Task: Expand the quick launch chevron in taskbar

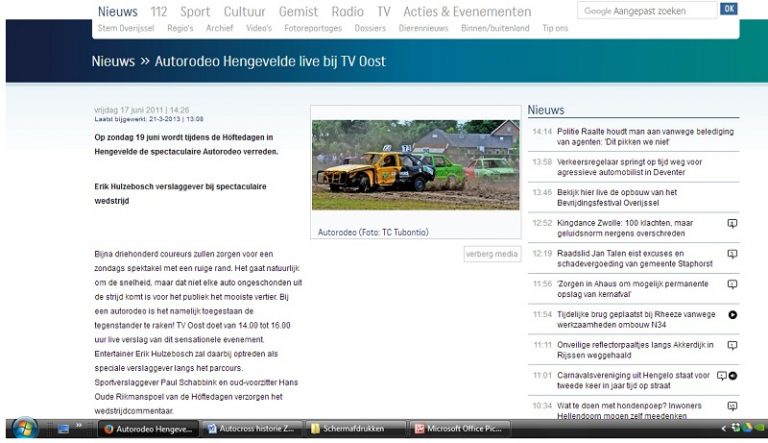Action: pos(79,425)
